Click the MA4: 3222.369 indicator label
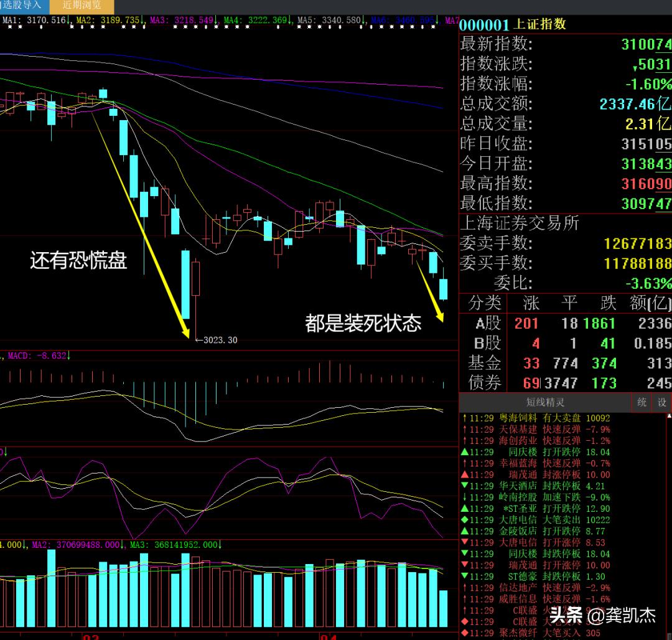 point(256,20)
